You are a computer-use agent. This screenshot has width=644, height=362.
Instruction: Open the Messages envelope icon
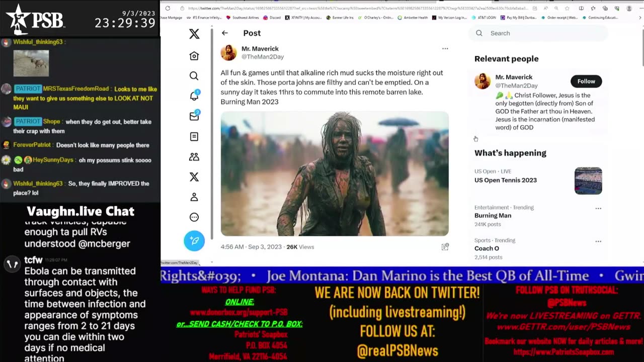pos(194,116)
